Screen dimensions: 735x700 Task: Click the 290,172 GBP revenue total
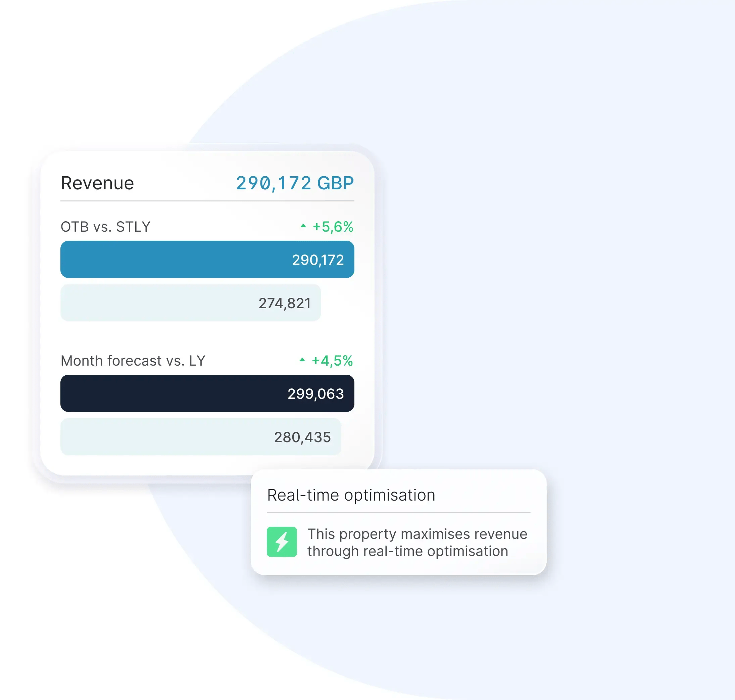[x=295, y=183]
